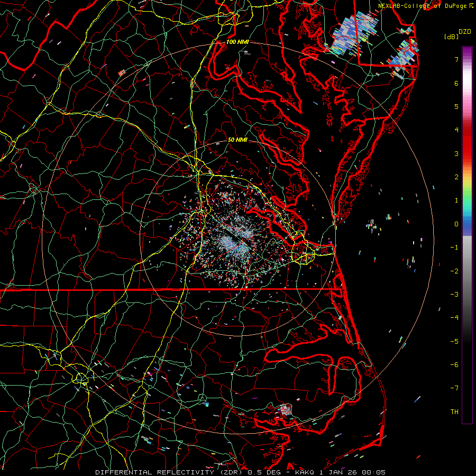Viewport: 476px width, 476px height.
Task: Click the "100 NMI" range ring label
Action: click(x=237, y=42)
